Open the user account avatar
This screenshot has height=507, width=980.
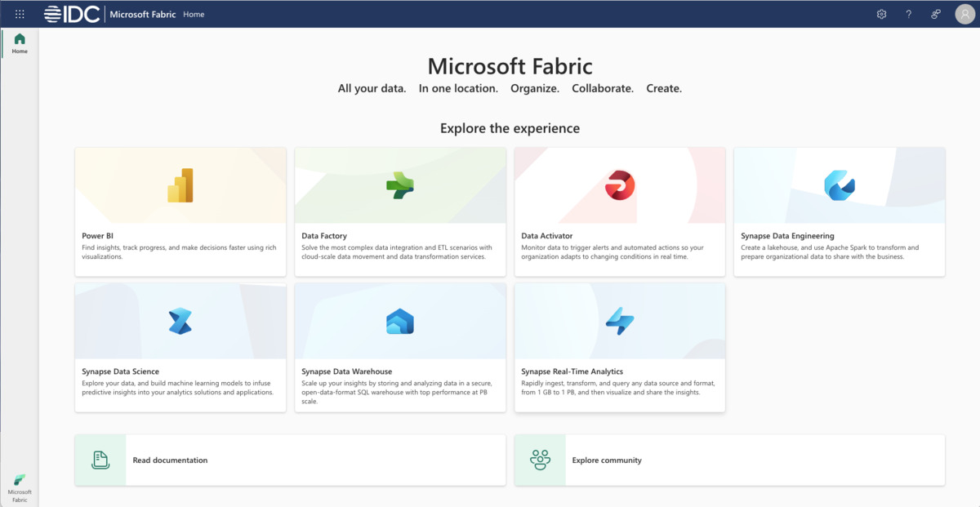click(x=964, y=14)
